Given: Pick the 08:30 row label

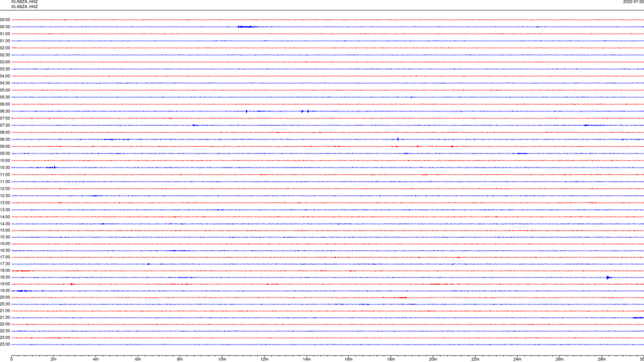Looking at the screenshot, I should coord(5,139).
